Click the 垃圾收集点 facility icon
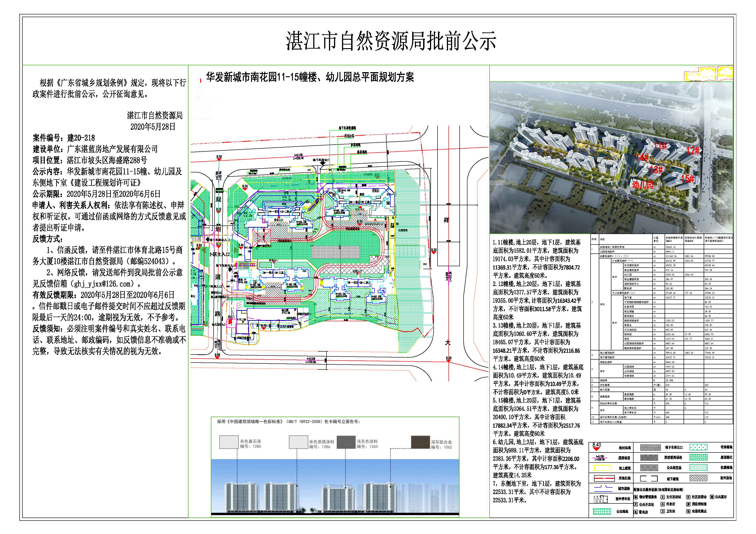 click(x=689, y=511)
